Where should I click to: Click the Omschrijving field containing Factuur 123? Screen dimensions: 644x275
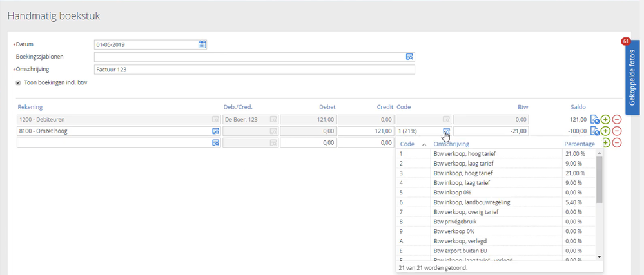pyautogui.click(x=254, y=70)
